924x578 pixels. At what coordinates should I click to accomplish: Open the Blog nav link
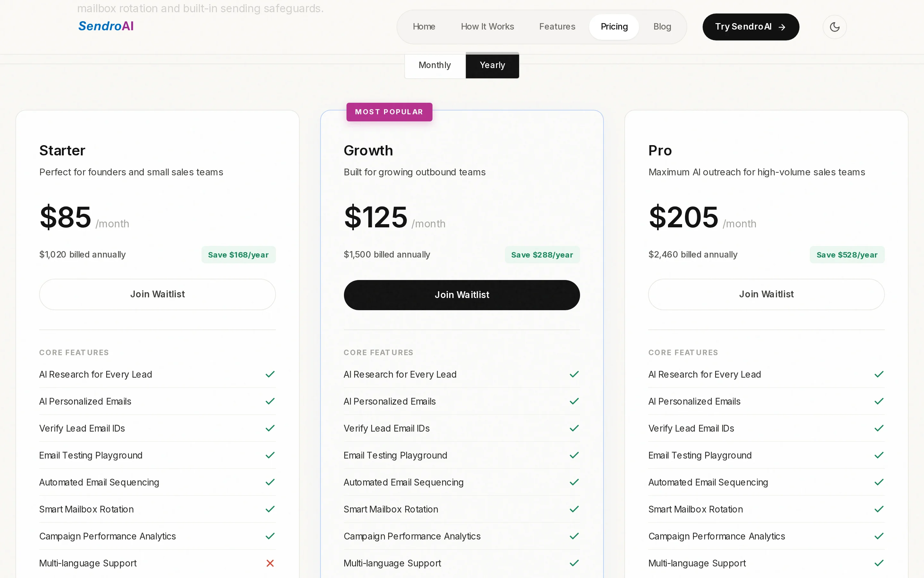tap(662, 27)
